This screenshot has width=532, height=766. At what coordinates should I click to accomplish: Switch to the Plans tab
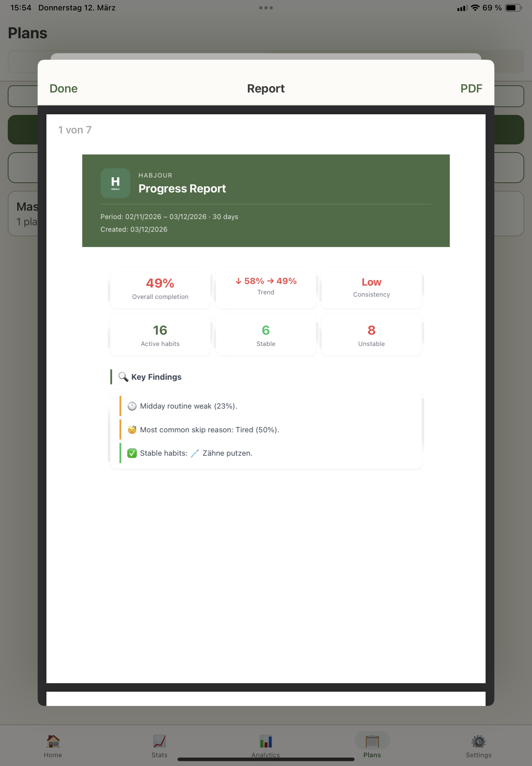372,745
